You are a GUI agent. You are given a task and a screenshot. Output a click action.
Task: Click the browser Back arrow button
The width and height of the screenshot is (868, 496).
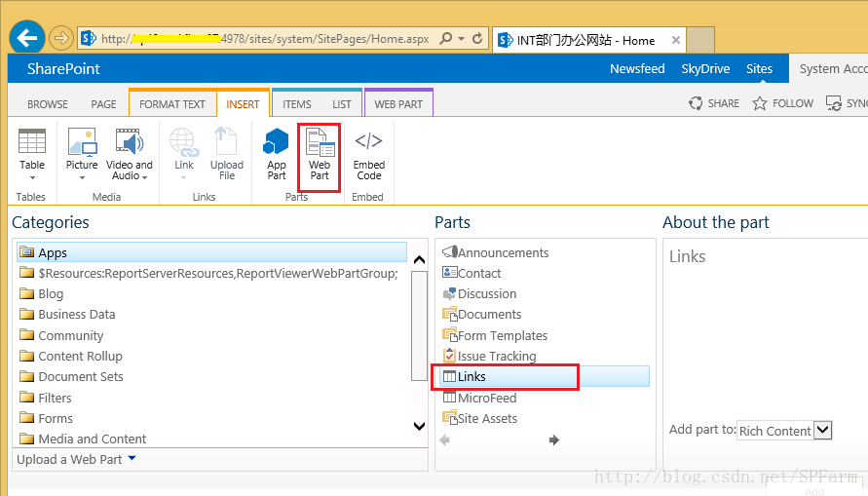tap(26, 38)
